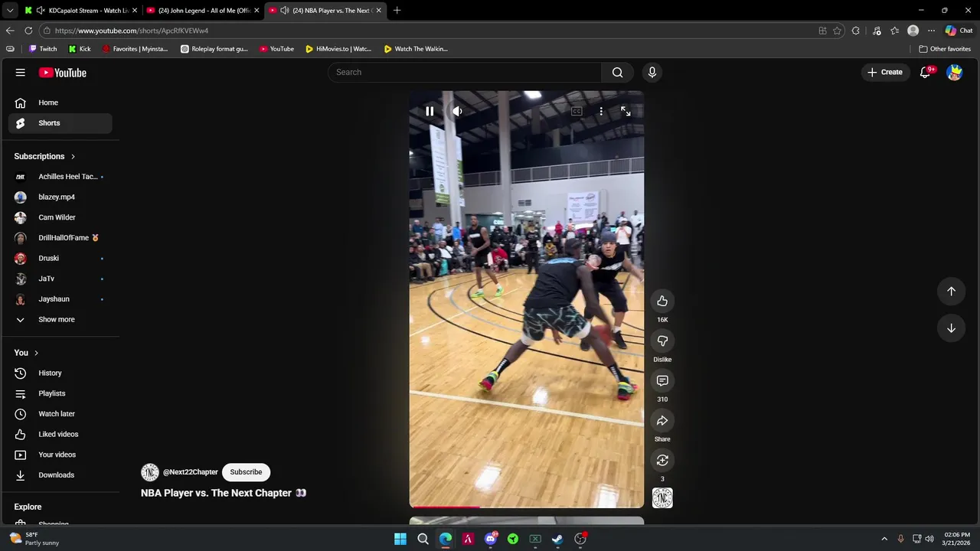
Task: Open the comments with 310 replies
Action: click(x=662, y=380)
